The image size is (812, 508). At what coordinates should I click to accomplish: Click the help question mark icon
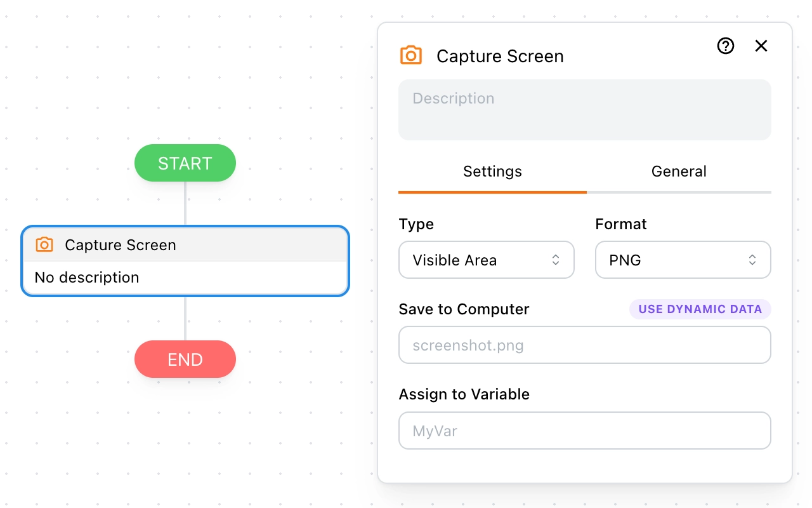[x=726, y=46]
